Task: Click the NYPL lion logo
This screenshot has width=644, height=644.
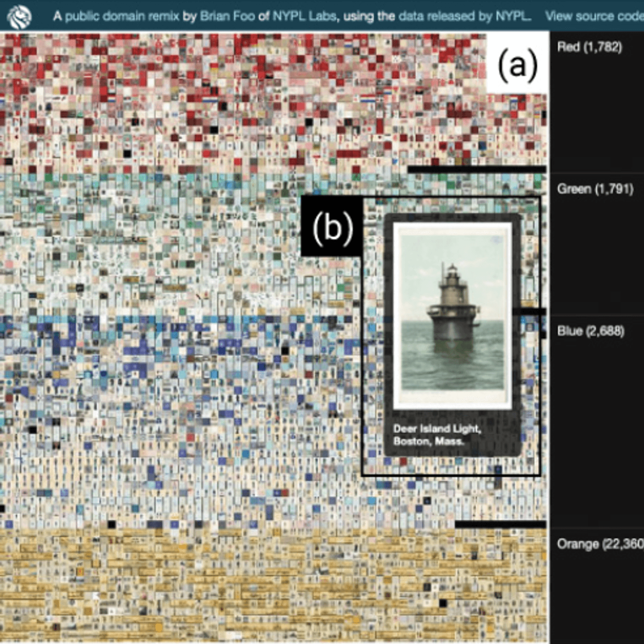Action: coord(19,16)
